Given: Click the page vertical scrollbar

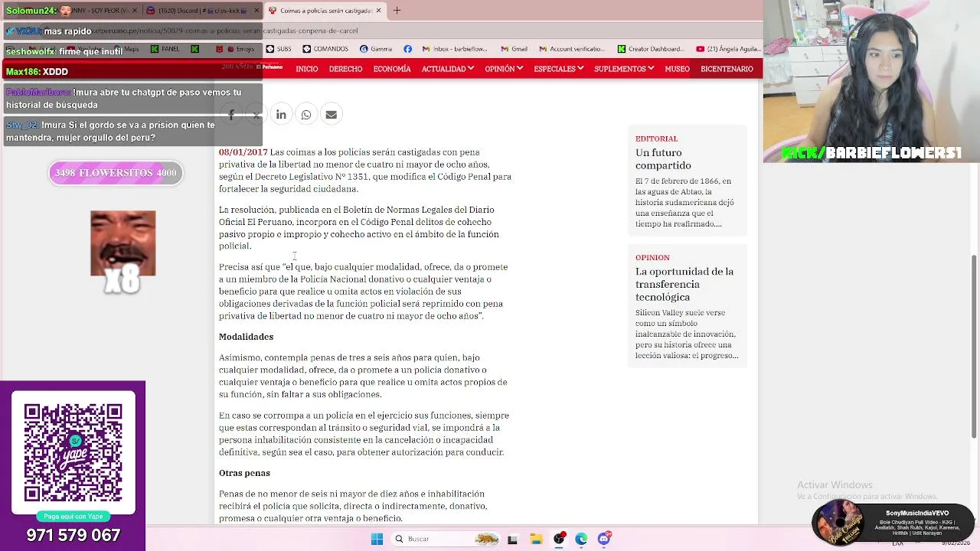Looking at the screenshot, I should point(974,346).
